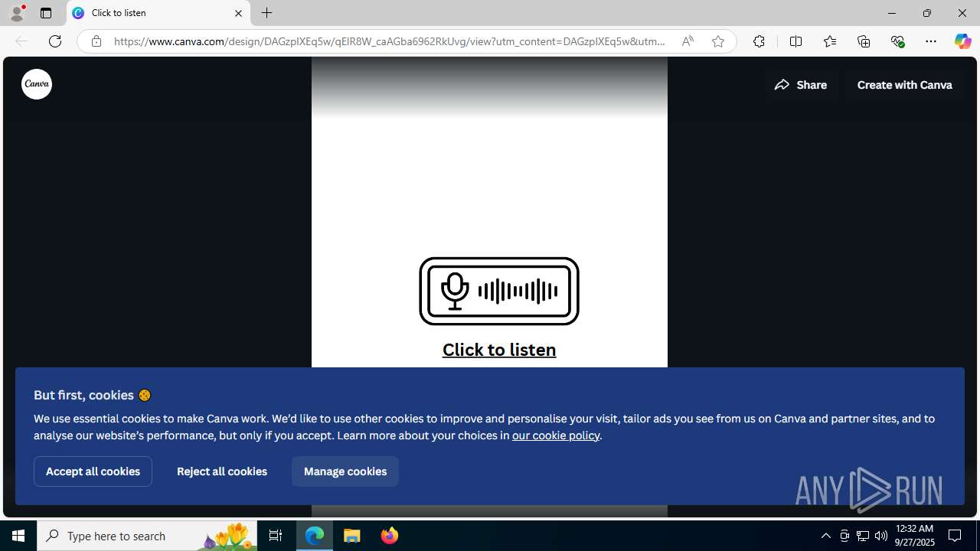Viewport: 980px width, 551px height.
Task: Click the taskbar search box
Action: 147,536
